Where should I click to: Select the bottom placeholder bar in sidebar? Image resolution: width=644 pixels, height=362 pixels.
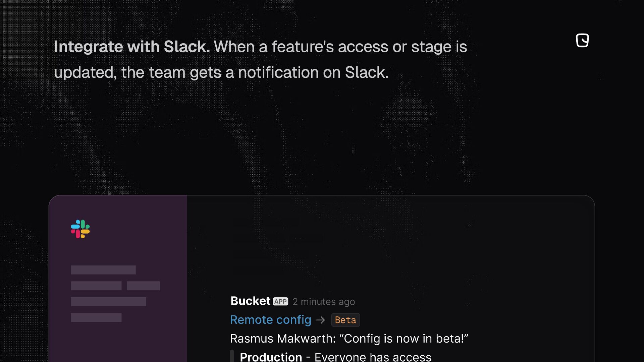point(96,317)
